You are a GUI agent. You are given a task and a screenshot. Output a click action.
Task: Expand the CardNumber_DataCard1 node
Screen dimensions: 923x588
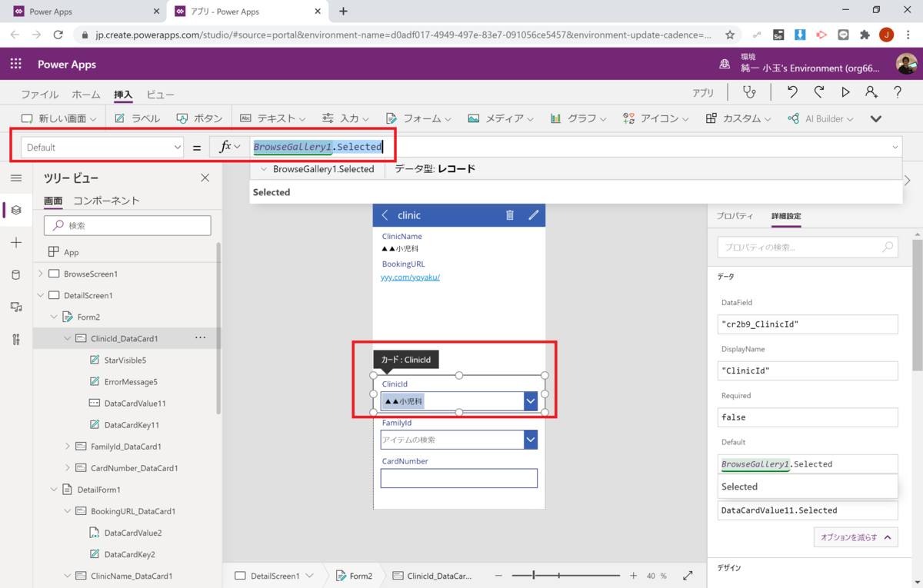pos(68,467)
